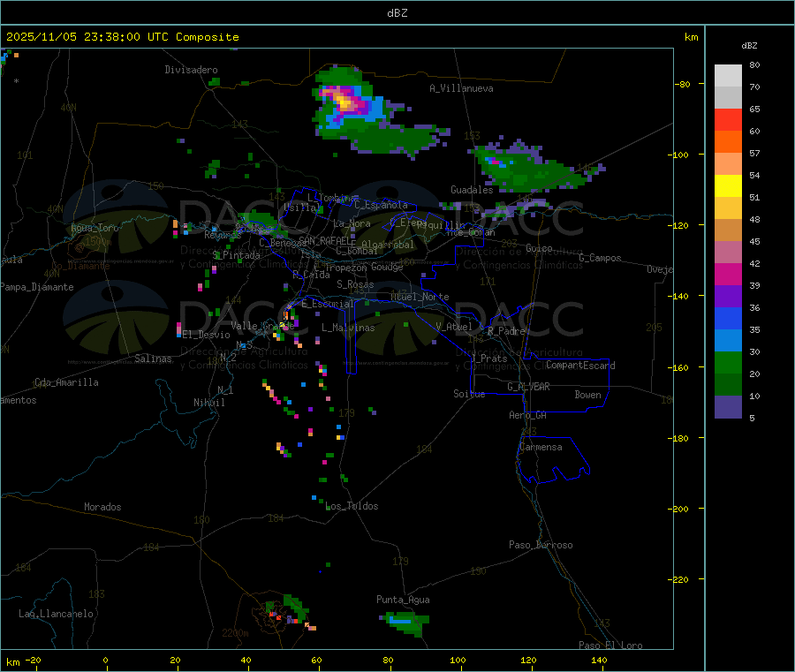
Task: Click the 'Paso_El_Loro' map label
Action: coord(610,646)
